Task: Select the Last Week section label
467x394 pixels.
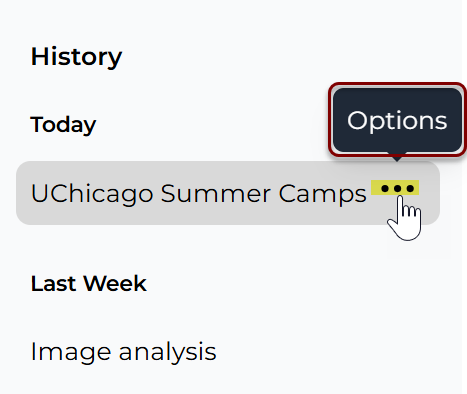Action: (x=88, y=284)
